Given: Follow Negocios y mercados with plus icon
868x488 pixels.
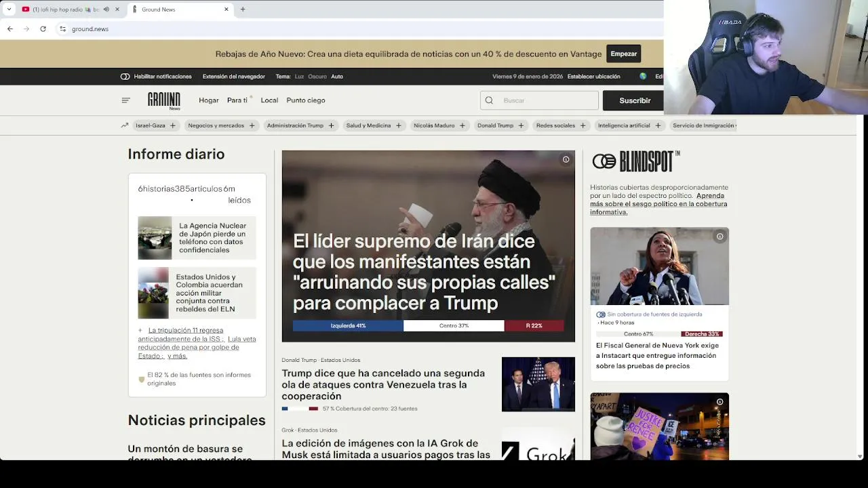Looking at the screenshot, I should tap(252, 125).
